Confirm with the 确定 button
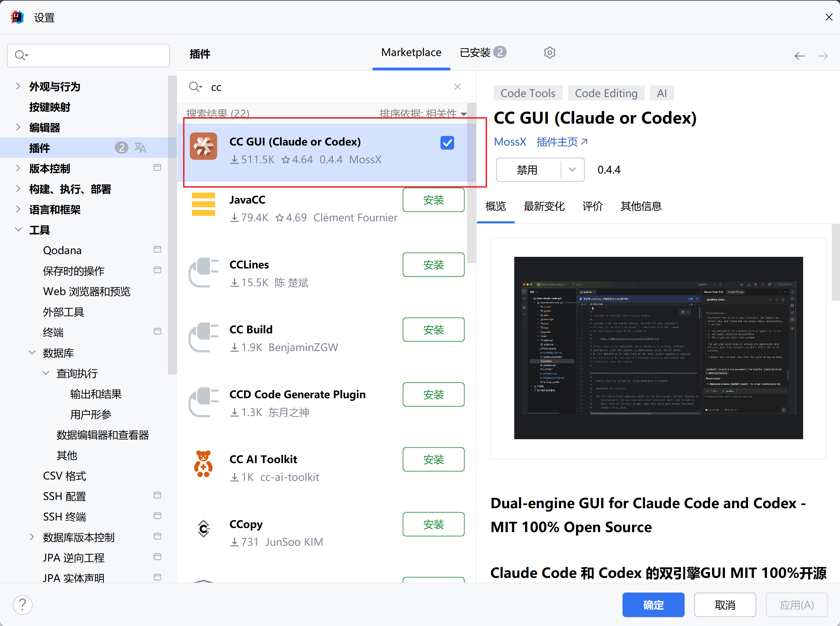Image resolution: width=840 pixels, height=626 pixels. 653,605
